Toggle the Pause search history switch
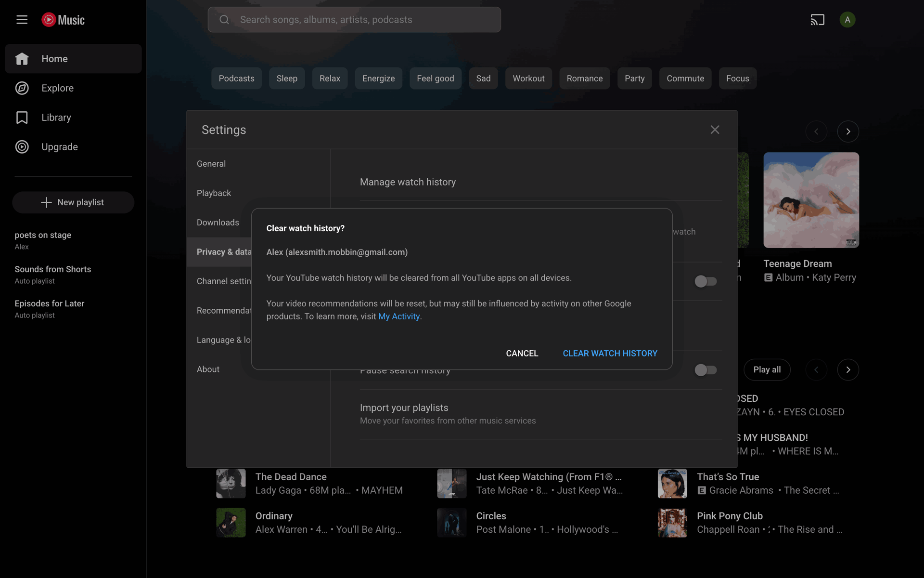 coord(706,370)
